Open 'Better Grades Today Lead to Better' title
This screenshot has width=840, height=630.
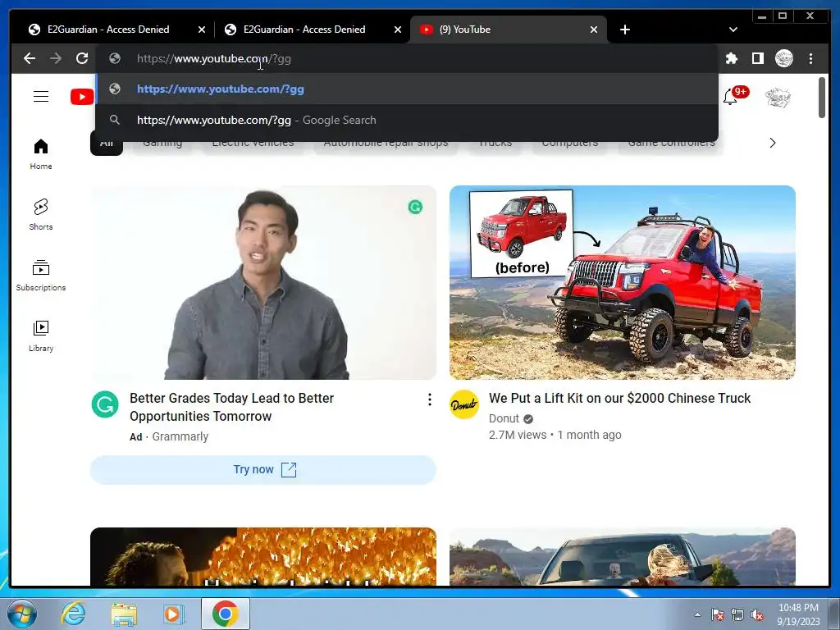(231, 407)
